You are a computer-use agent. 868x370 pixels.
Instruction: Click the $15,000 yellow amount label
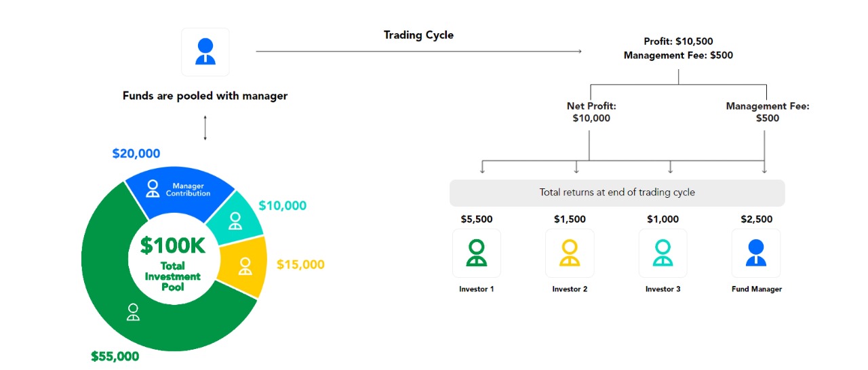pyautogui.click(x=300, y=264)
